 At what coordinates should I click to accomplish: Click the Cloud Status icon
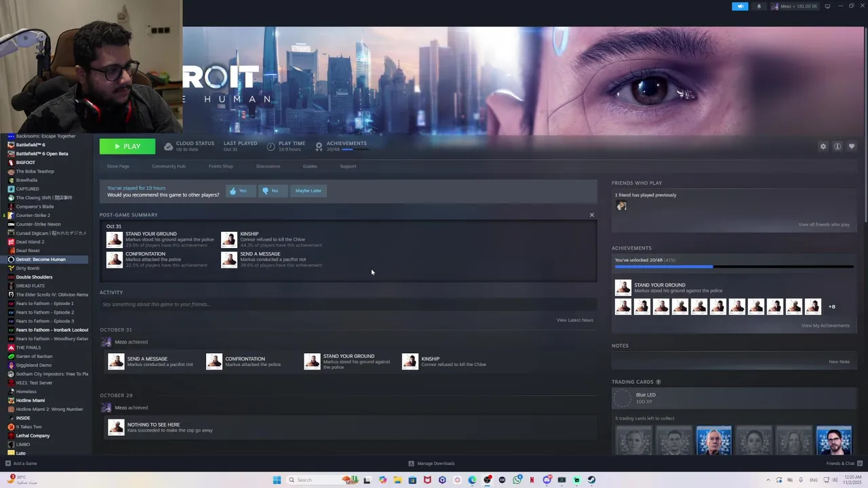[x=169, y=146]
